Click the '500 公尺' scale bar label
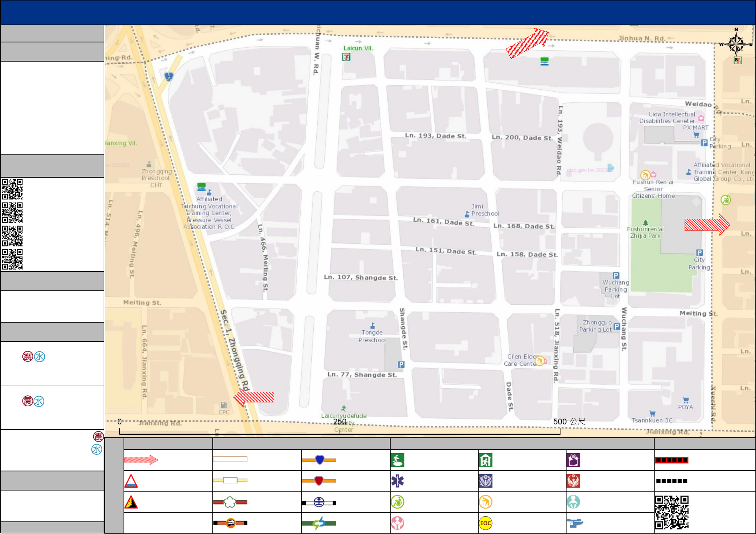 [x=569, y=422]
